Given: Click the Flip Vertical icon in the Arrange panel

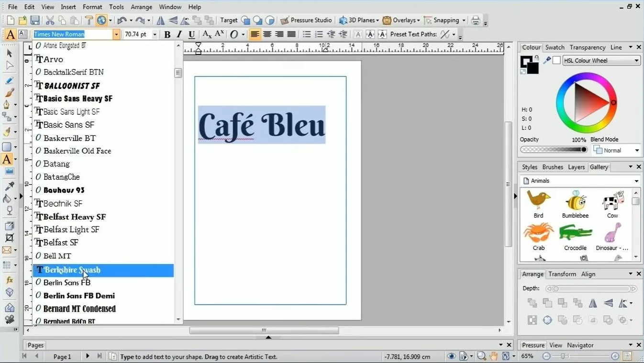Looking at the screenshot, I should 608,303.
